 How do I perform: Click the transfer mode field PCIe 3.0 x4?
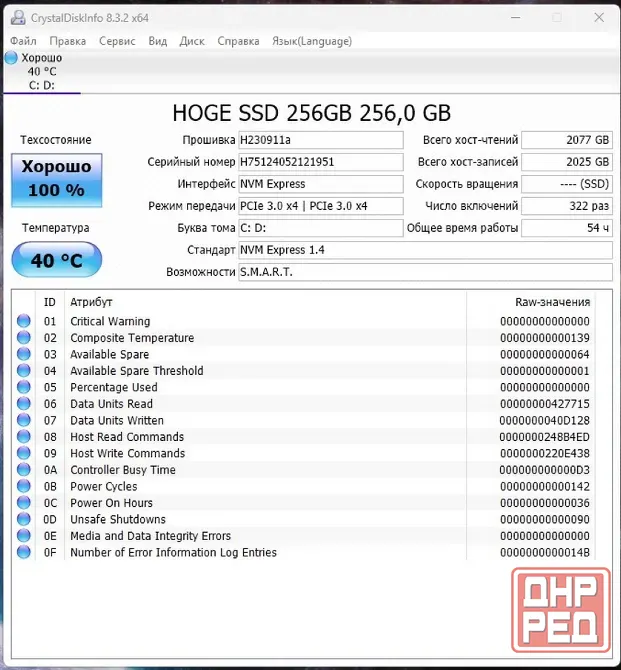(x=321, y=206)
